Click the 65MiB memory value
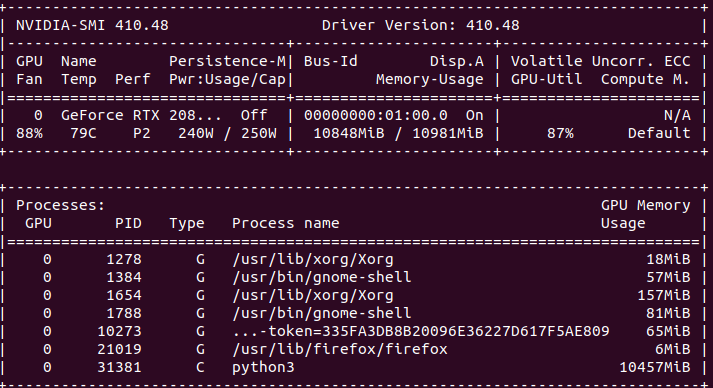 (x=668, y=332)
